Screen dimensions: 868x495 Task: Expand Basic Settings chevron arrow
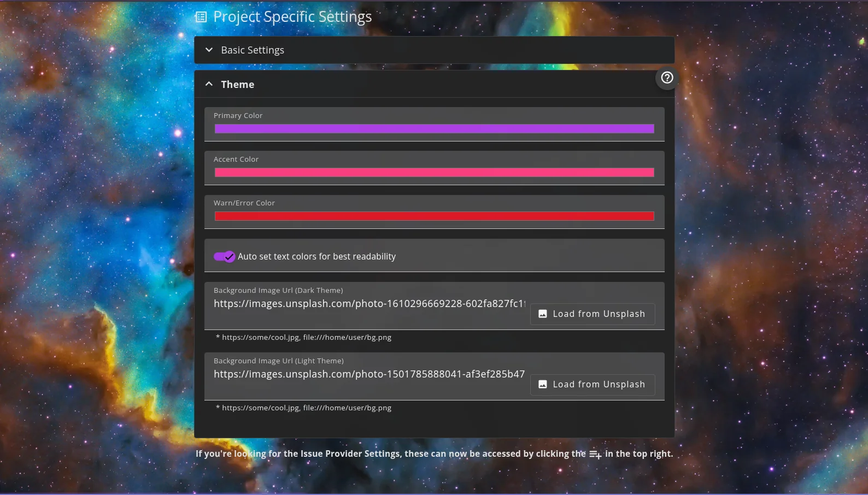pyautogui.click(x=209, y=50)
